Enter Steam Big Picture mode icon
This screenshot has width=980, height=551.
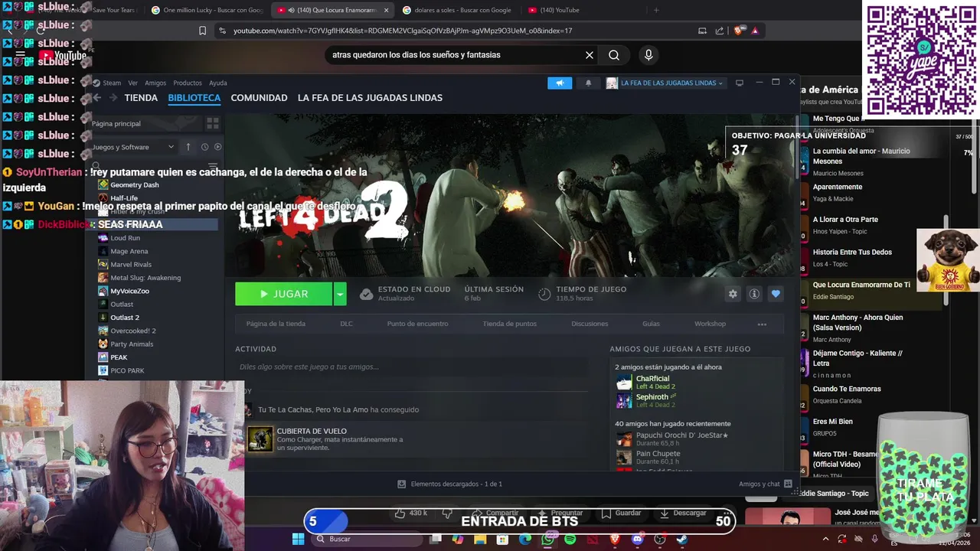click(x=739, y=83)
